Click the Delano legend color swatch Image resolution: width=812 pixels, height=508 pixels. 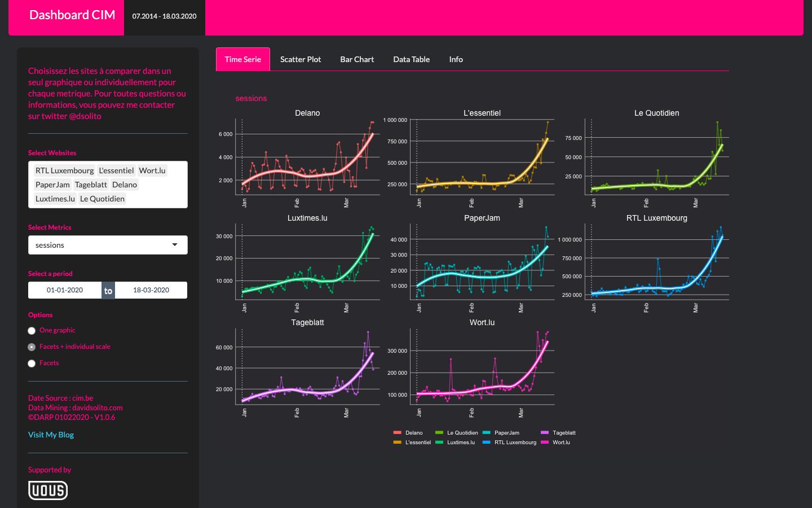point(397,433)
